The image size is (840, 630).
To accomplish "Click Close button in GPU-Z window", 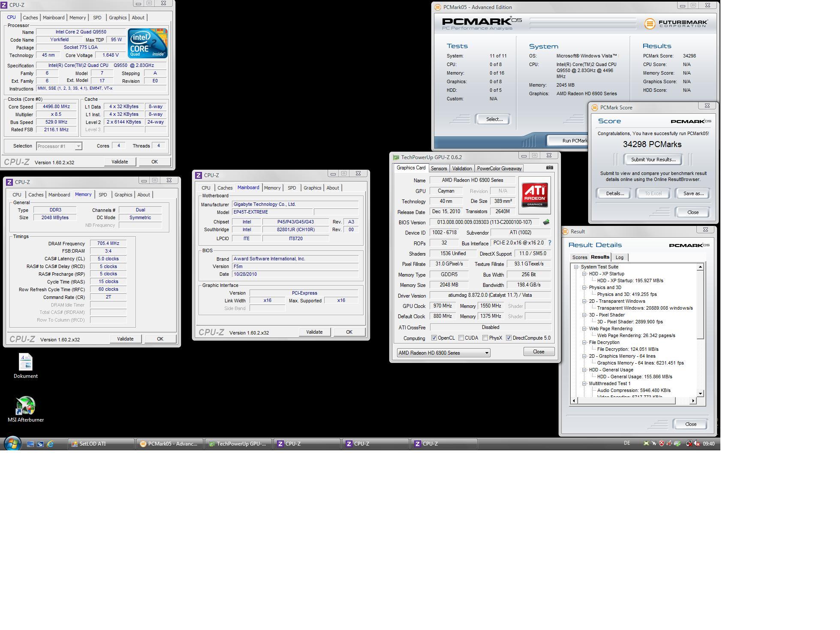I will pyautogui.click(x=539, y=352).
